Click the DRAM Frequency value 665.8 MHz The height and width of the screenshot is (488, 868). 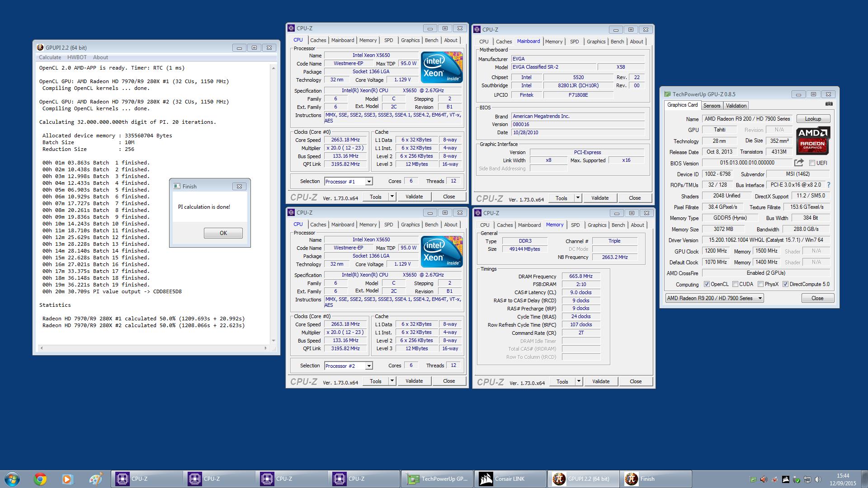click(581, 276)
